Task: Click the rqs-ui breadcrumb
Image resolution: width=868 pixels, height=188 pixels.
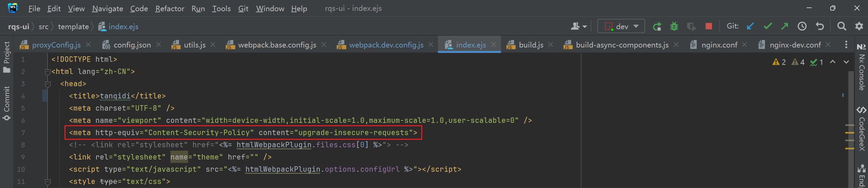Action: click(19, 26)
